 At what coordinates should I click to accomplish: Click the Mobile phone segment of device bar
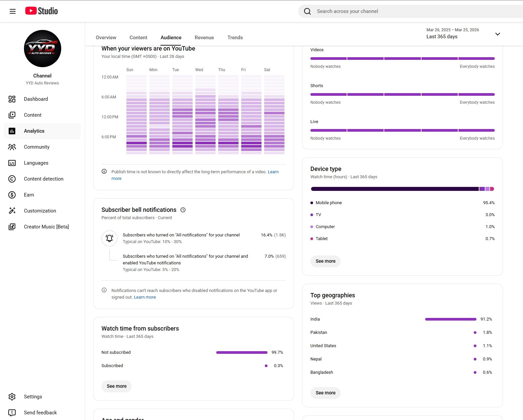pos(394,189)
